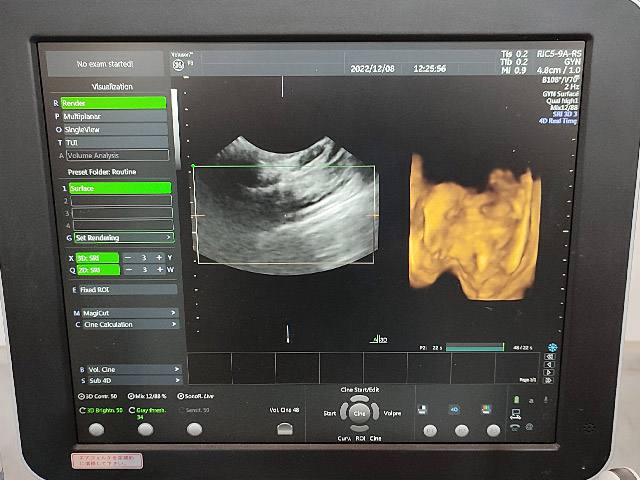Image resolution: width=640 pixels, height=480 pixels.
Task: Click the Cine Start/Edit top dial segment
Action: tap(360, 398)
